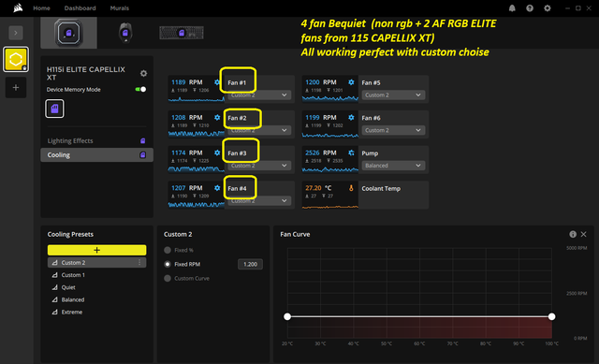599x364 pixels.
Task: Click the 27.20 °C coolant reading
Action: pos(318,188)
